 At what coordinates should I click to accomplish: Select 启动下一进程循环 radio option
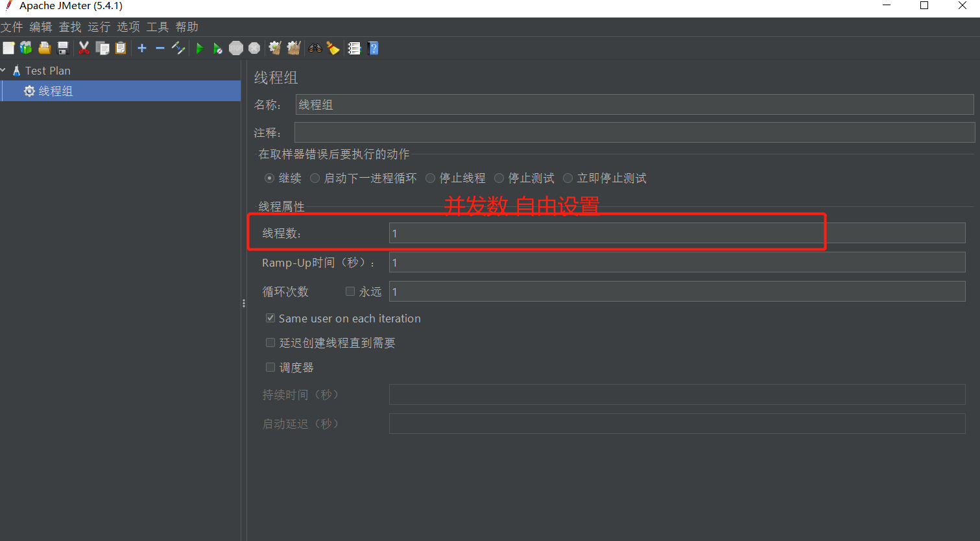click(315, 178)
